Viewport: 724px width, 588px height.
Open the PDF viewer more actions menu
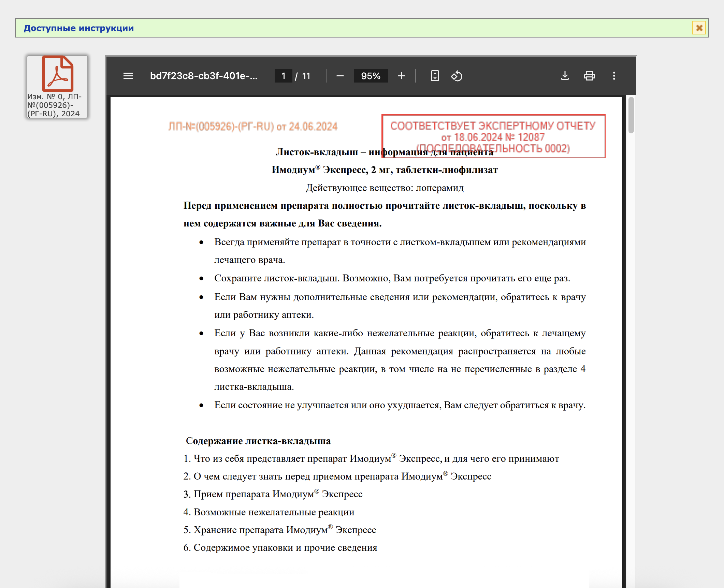coord(614,76)
